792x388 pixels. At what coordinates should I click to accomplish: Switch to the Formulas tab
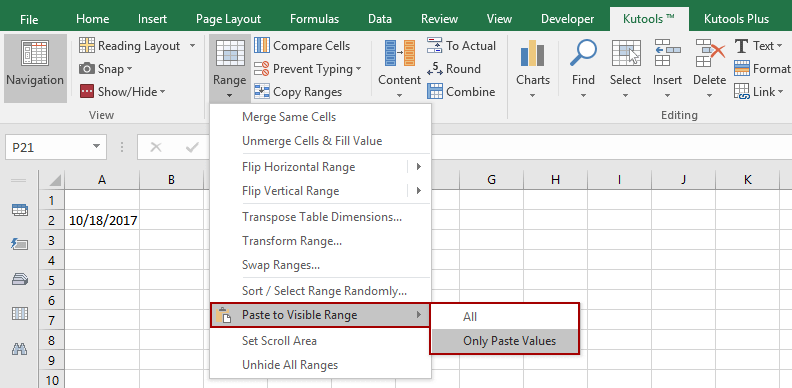click(314, 19)
